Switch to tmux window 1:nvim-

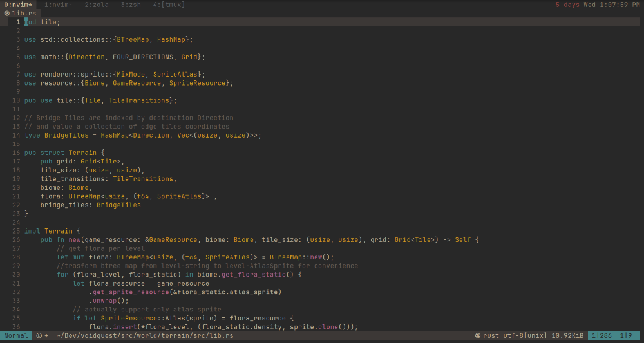click(59, 5)
